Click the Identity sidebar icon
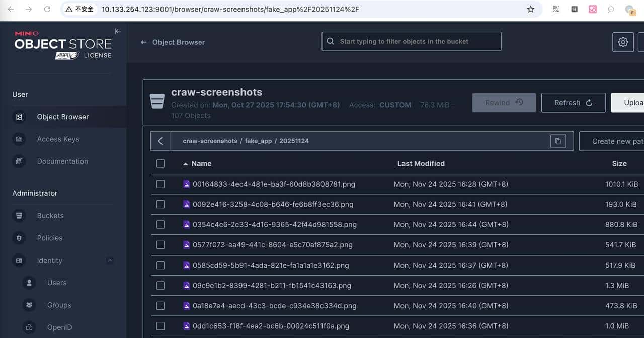 19,261
